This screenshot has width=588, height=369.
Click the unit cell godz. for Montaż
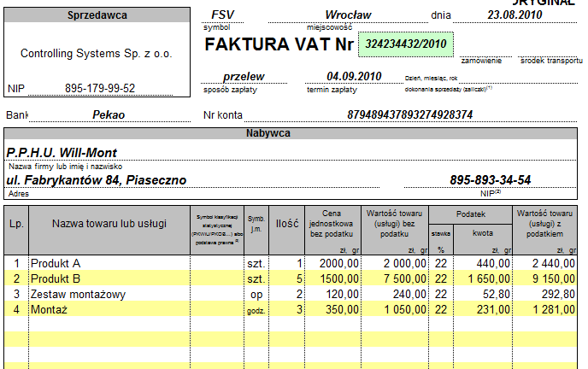point(256,310)
